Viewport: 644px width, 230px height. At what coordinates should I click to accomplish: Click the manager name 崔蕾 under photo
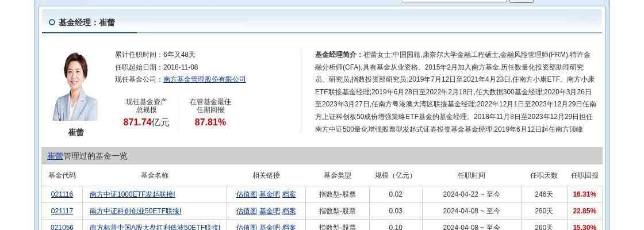(x=76, y=132)
